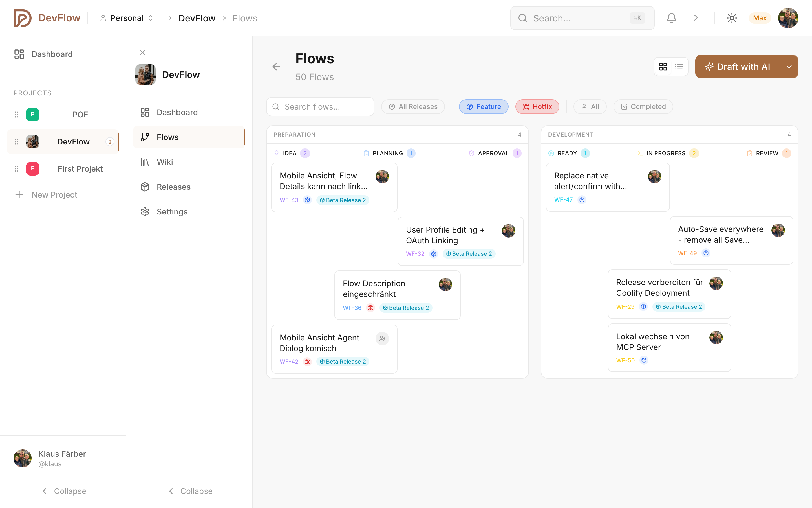812x508 pixels.
Task: Toggle the Completed filter
Action: click(x=643, y=106)
